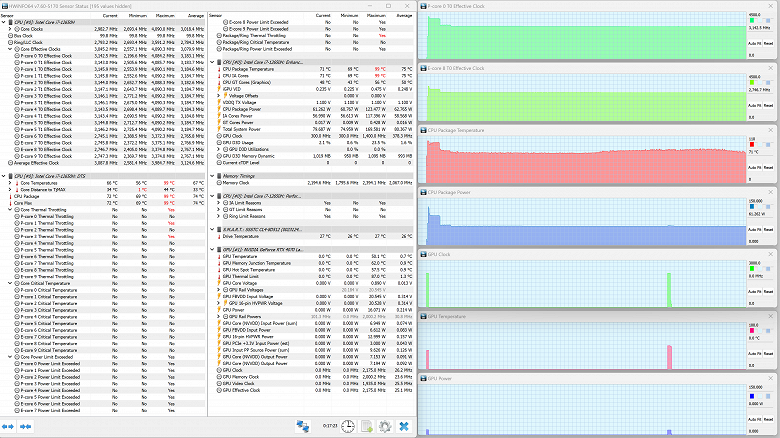Select the Average Effective Clock row
Image resolution: width=780 pixels, height=438 pixels.
tap(102, 163)
